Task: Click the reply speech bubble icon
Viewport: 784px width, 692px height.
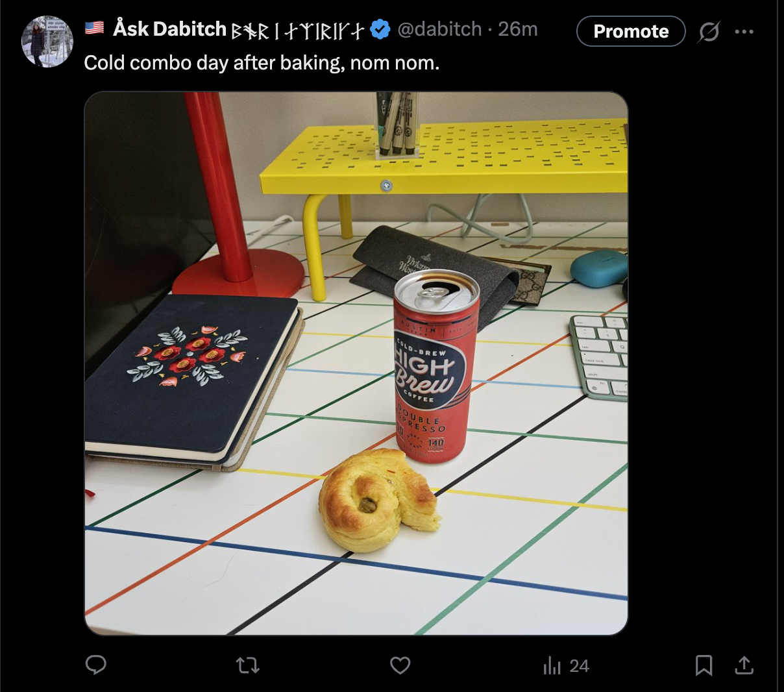Action: tap(96, 665)
